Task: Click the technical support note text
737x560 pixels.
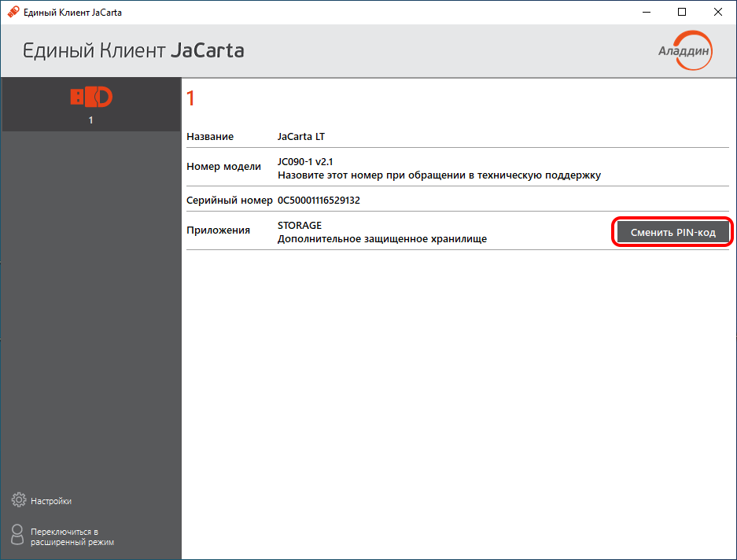Action: (439, 175)
